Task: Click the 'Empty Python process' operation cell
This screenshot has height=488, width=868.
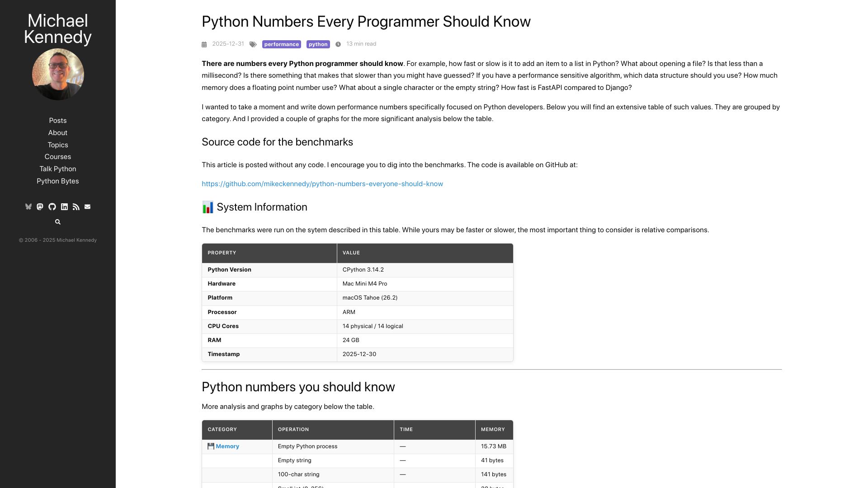Action: (x=333, y=446)
